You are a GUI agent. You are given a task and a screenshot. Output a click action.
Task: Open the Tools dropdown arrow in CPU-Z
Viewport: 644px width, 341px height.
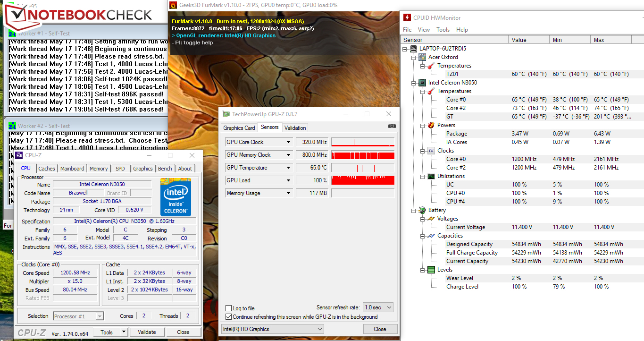124,332
